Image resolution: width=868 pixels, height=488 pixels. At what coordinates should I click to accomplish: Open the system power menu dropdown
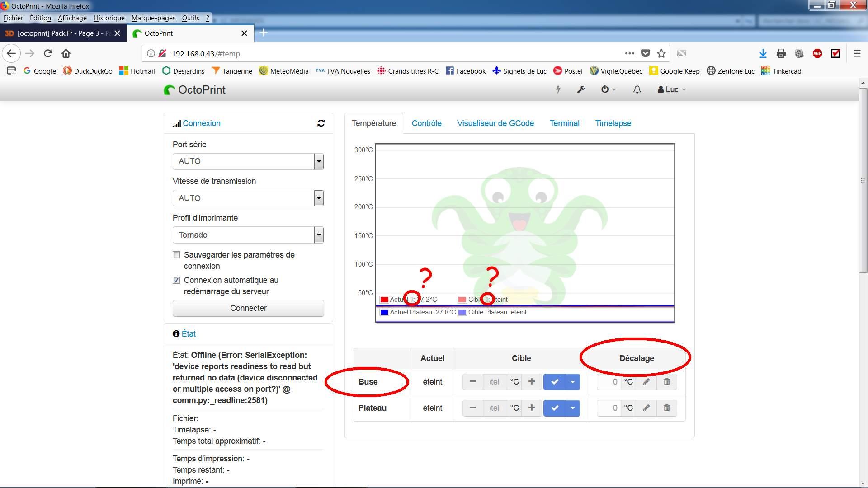609,89
